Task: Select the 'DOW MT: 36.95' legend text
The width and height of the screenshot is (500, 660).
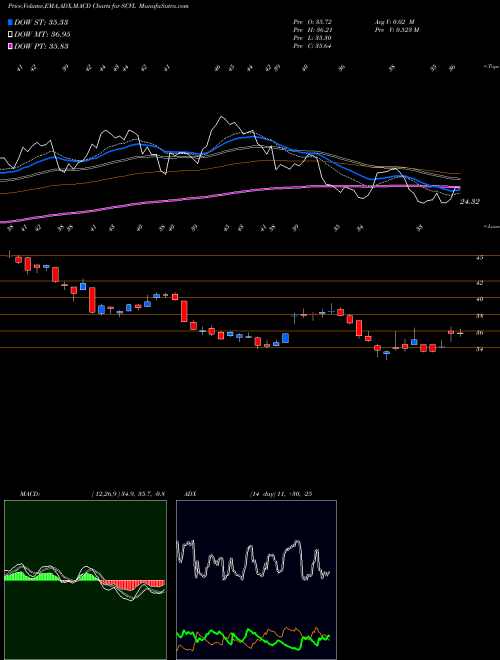Action: [x=42, y=35]
